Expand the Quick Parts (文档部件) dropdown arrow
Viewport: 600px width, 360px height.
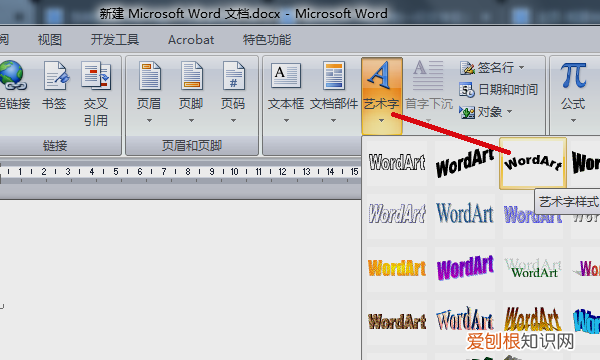[x=334, y=121]
